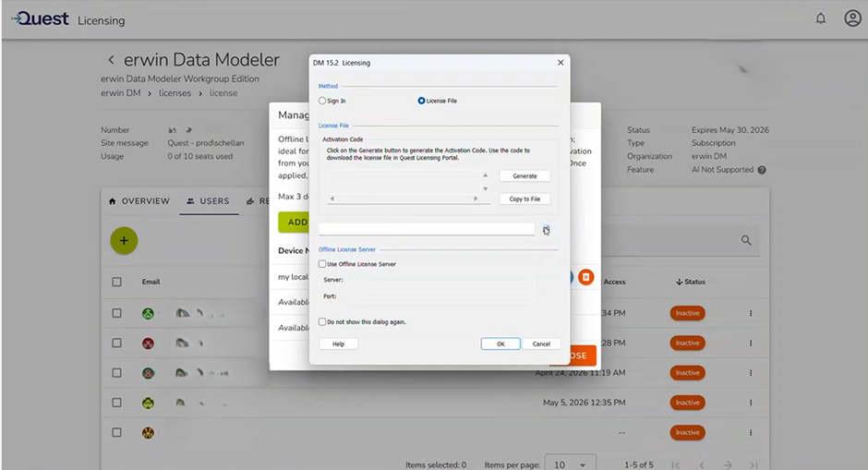Click the Help button in Licensing dialog
This screenshot has height=470, width=868.
point(338,343)
